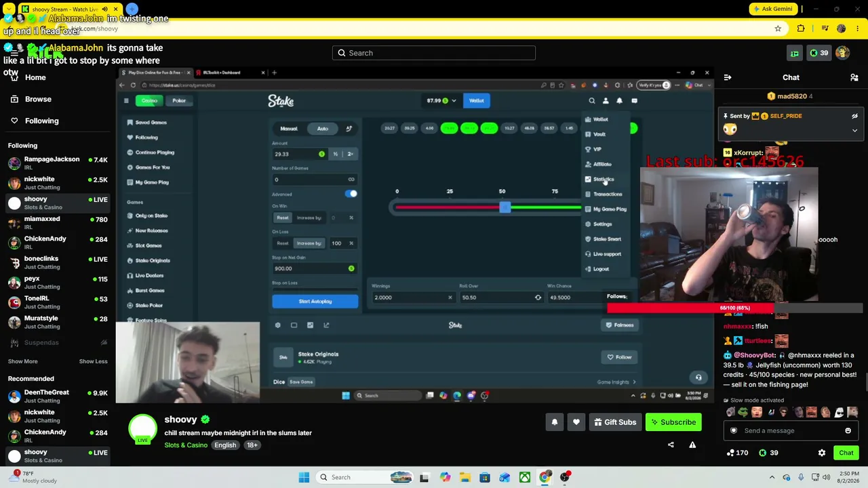Viewport: 868px width, 488px height.
Task: Click the English language tag
Action: [x=225, y=445]
